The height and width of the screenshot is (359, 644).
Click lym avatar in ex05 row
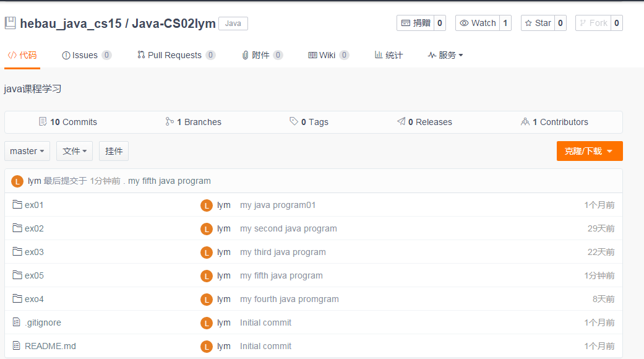(x=206, y=276)
